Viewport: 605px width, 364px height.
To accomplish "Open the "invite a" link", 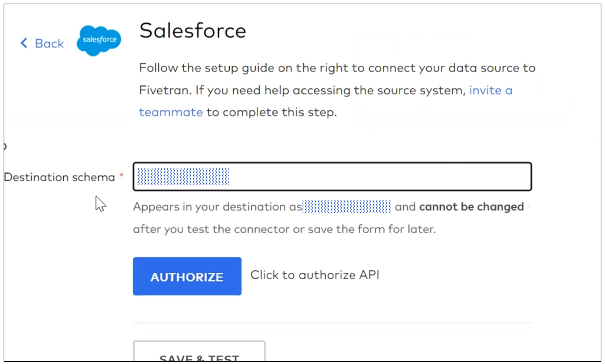I will (x=491, y=90).
